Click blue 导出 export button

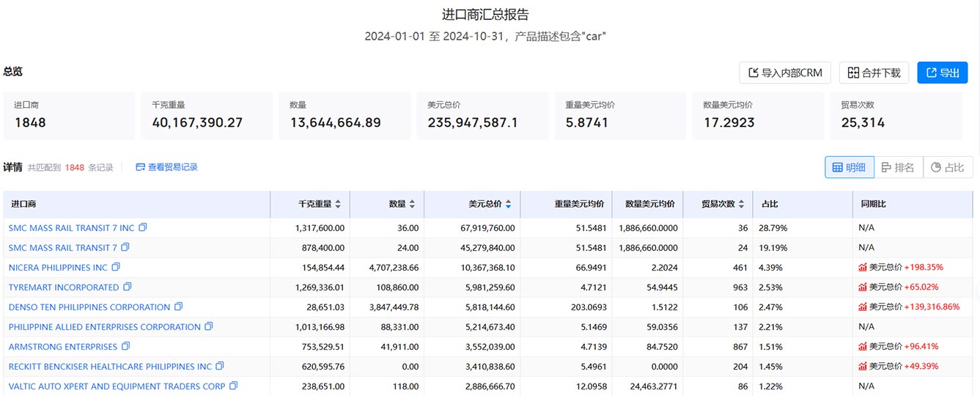click(x=943, y=73)
